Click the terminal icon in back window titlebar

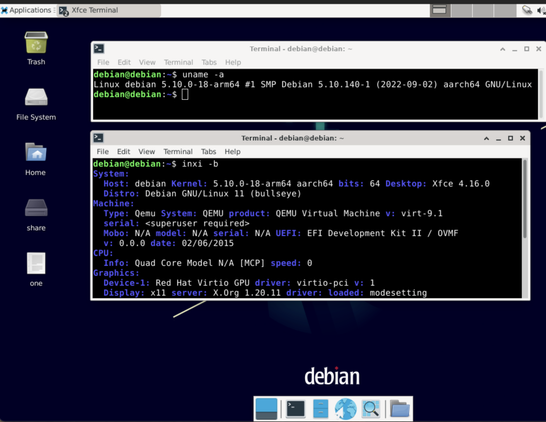tap(99, 48)
